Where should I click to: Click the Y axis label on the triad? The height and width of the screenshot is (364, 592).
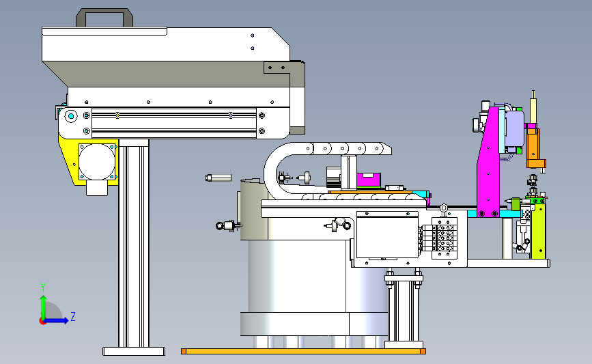(43, 288)
